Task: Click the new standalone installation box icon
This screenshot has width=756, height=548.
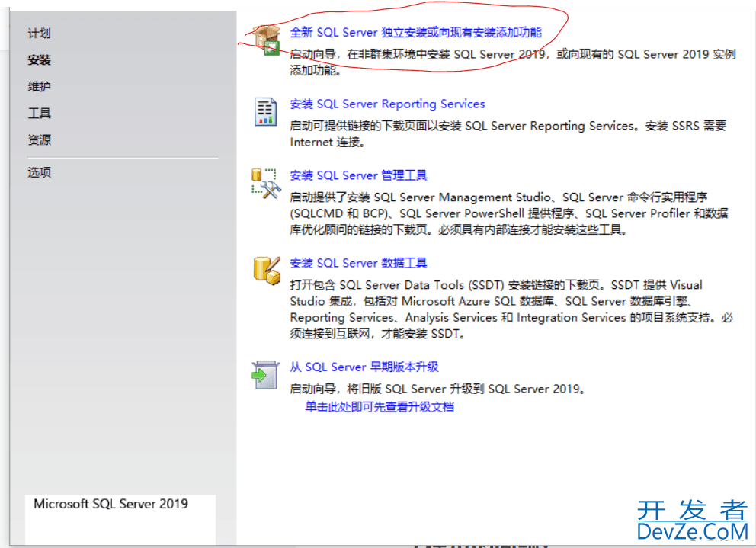Action: pyautogui.click(x=267, y=40)
